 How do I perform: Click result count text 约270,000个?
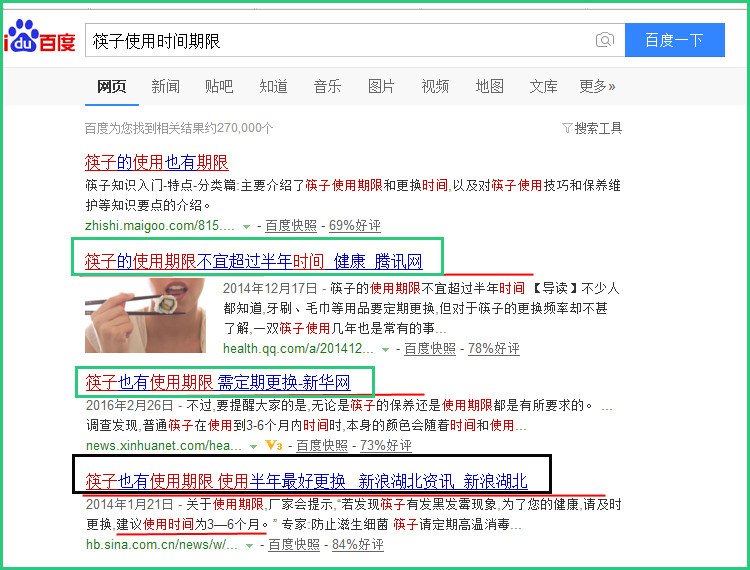point(239,128)
